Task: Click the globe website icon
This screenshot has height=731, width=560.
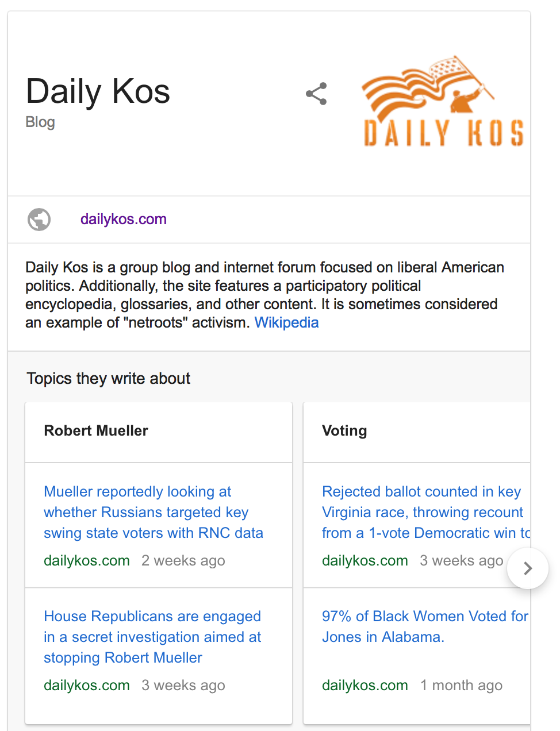Action: click(39, 219)
